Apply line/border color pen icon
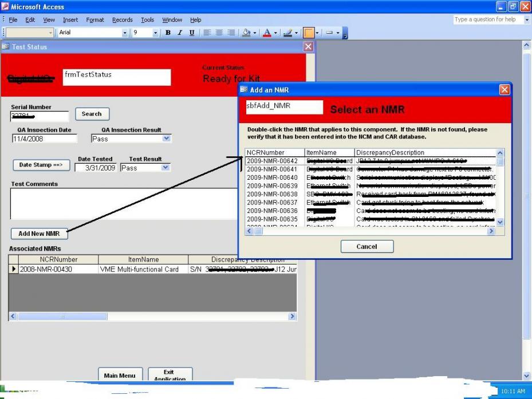Screen dimensions: 532x399 (287, 33)
